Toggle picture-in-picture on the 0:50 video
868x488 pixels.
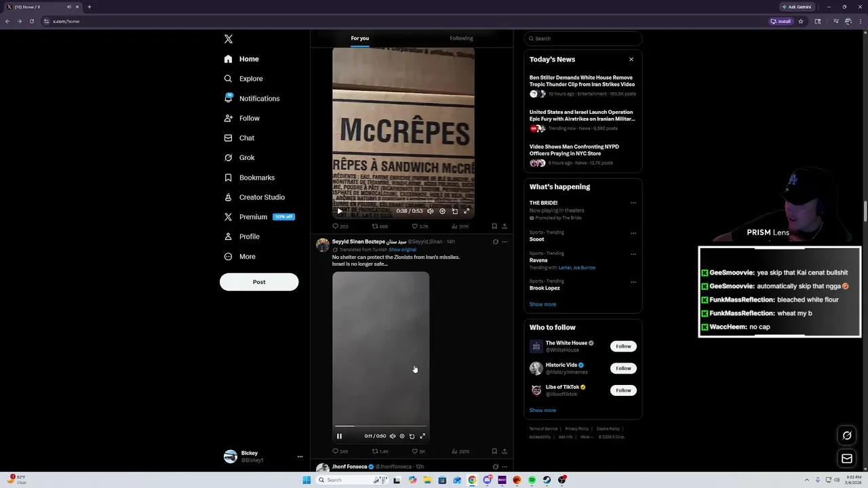(412, 436)
